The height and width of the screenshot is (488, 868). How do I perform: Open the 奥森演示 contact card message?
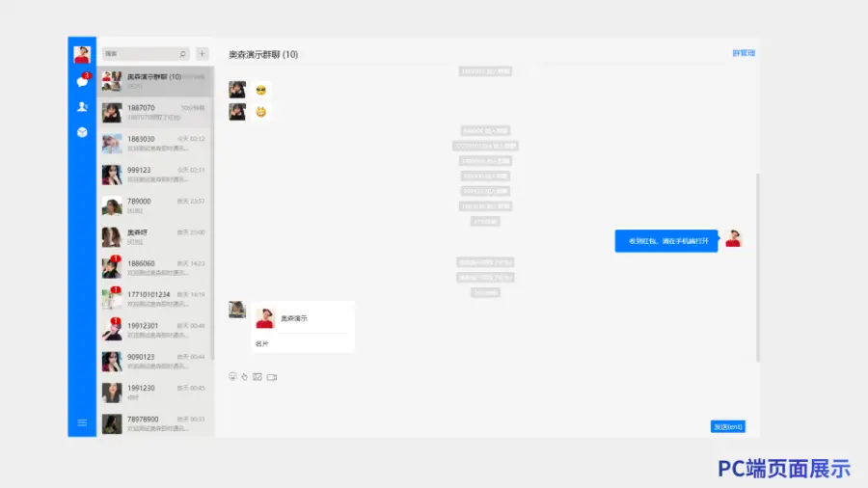[303, 326]
